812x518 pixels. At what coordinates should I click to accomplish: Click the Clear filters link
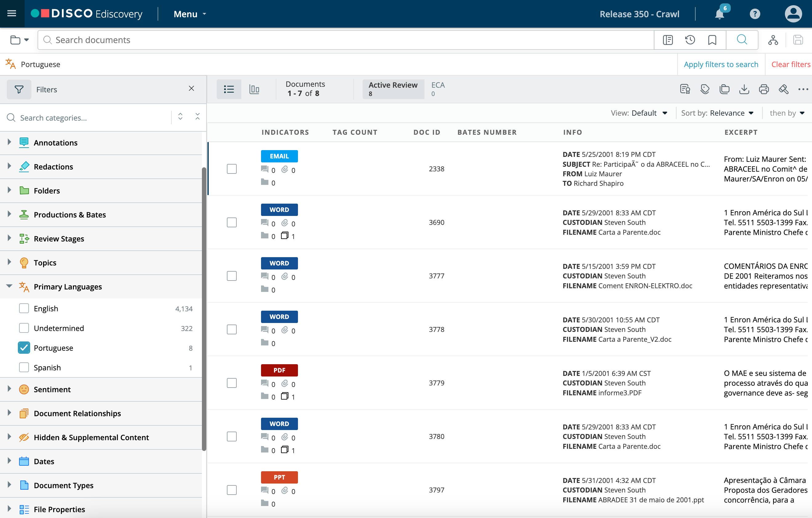(x=790, y=64)
